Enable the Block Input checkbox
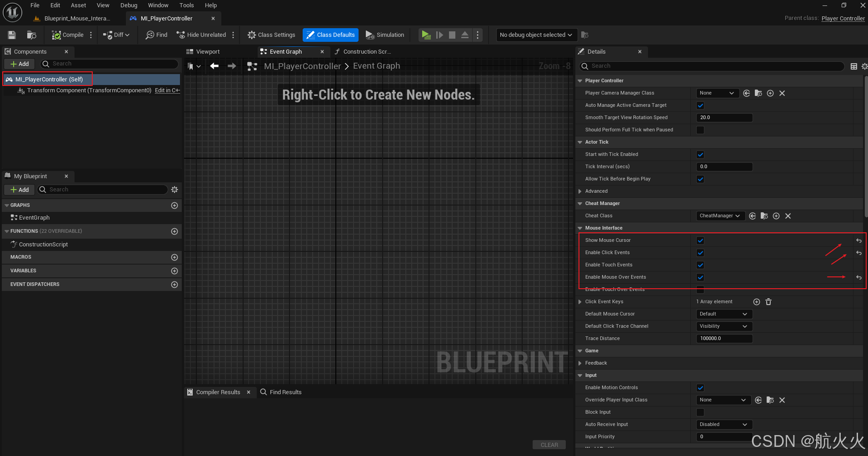This screenshot has width=868, height=456. (700, 412)
